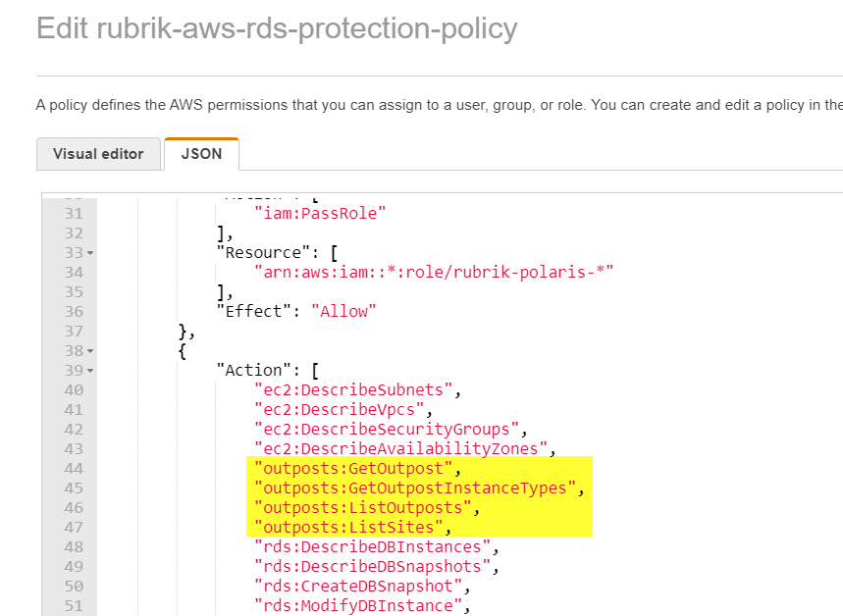The width and height of the screenshot is (843, 616).
Task: Click the "rds:DescribeDBInstances" entry
Action: point(372,546)
